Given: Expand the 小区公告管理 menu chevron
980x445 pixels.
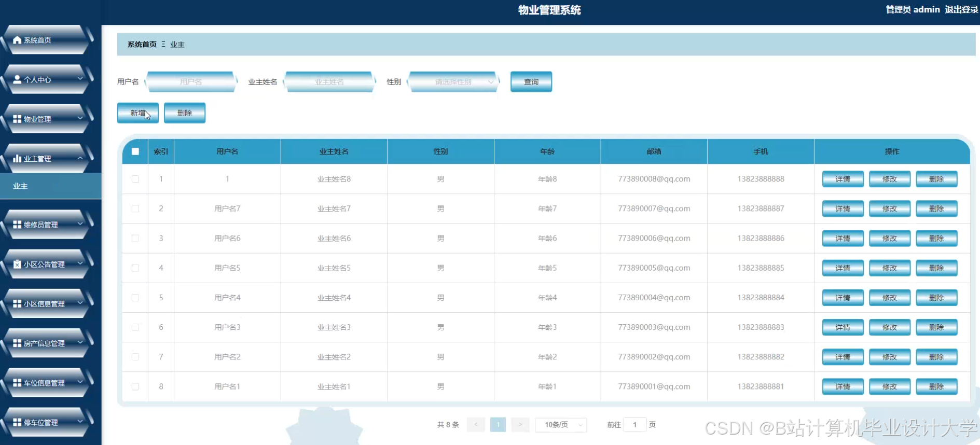Looking at the screenshot, I should click(x=80, y=263).
